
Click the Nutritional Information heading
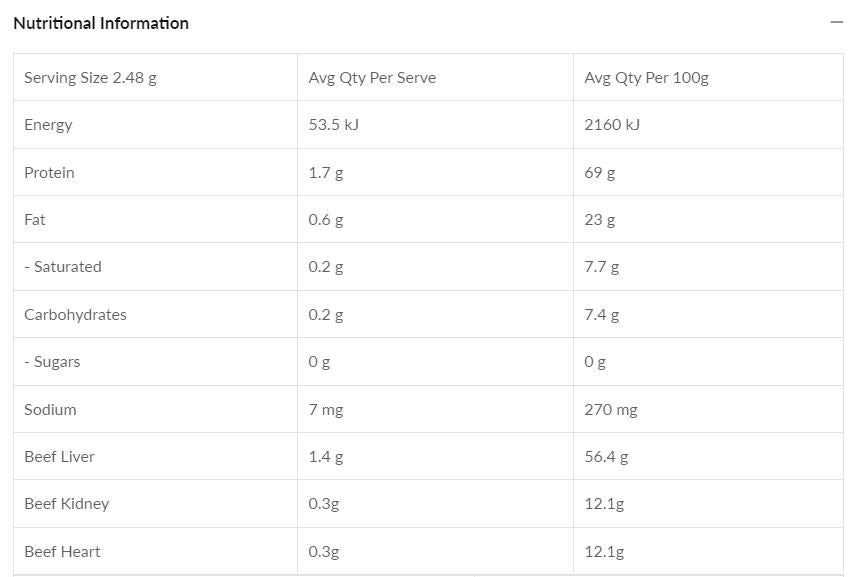101,23
